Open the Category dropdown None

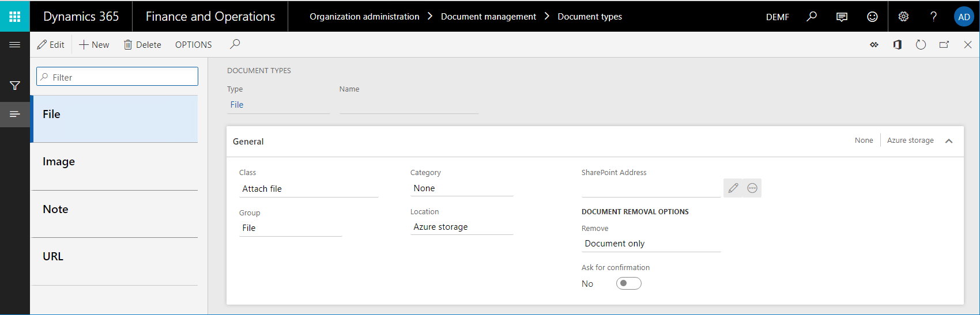(x=462, y=188)
